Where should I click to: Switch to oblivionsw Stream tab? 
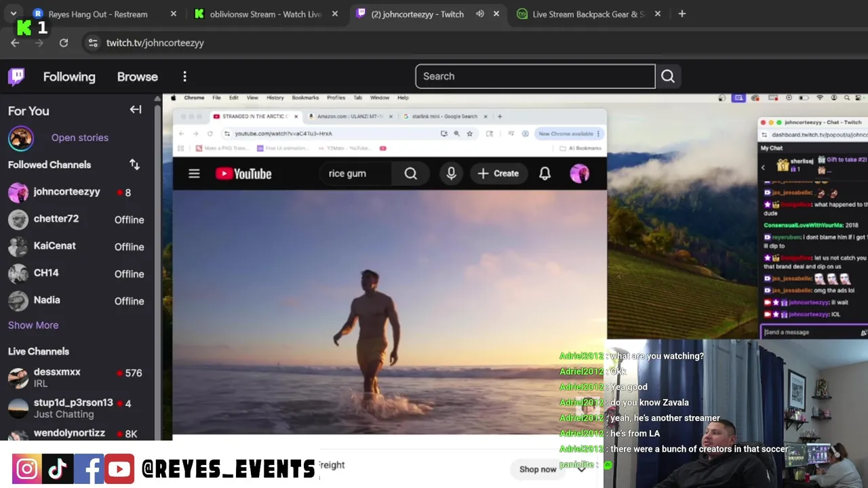tap(266, 14)
